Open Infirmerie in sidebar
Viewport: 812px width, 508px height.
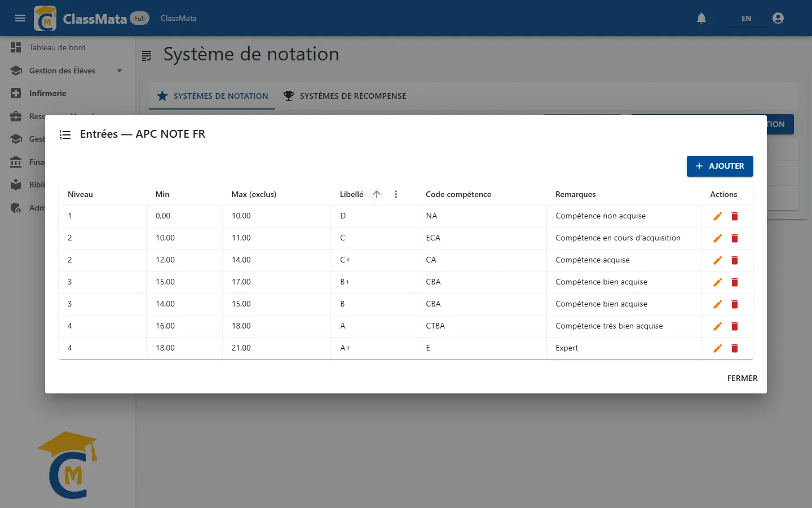[x=68, y=93]
